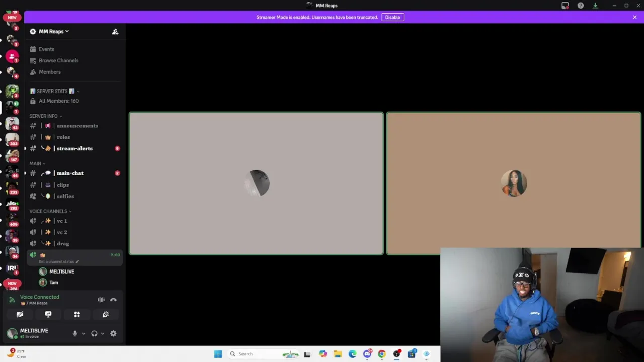Join the drag voice channel

pos(75,243)
